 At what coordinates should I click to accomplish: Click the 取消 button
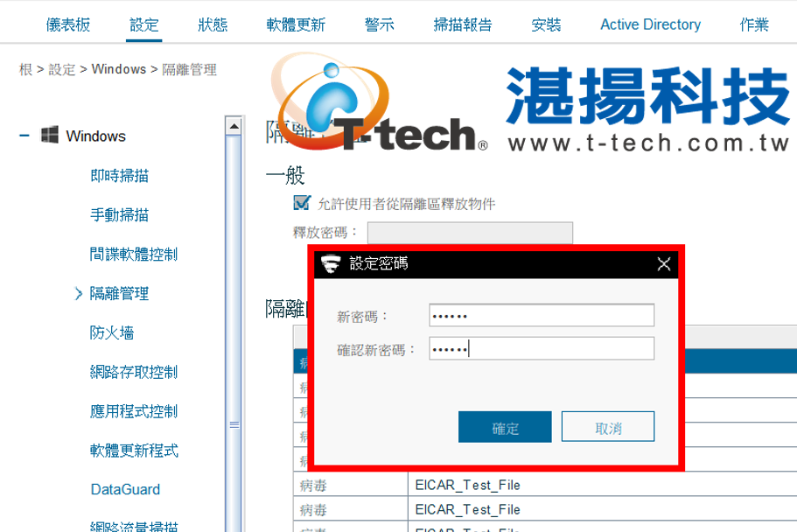(x=608, y=427)
